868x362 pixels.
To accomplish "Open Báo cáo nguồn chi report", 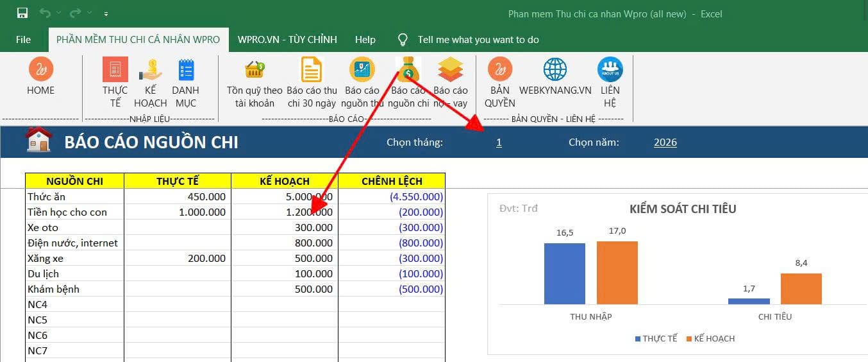I will pos(408,69).
